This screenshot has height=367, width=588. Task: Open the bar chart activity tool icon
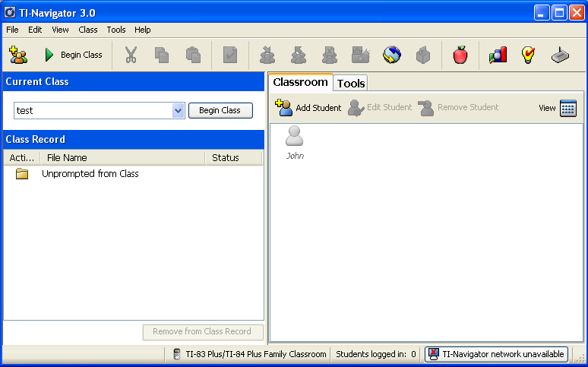[x=498, y=55]
